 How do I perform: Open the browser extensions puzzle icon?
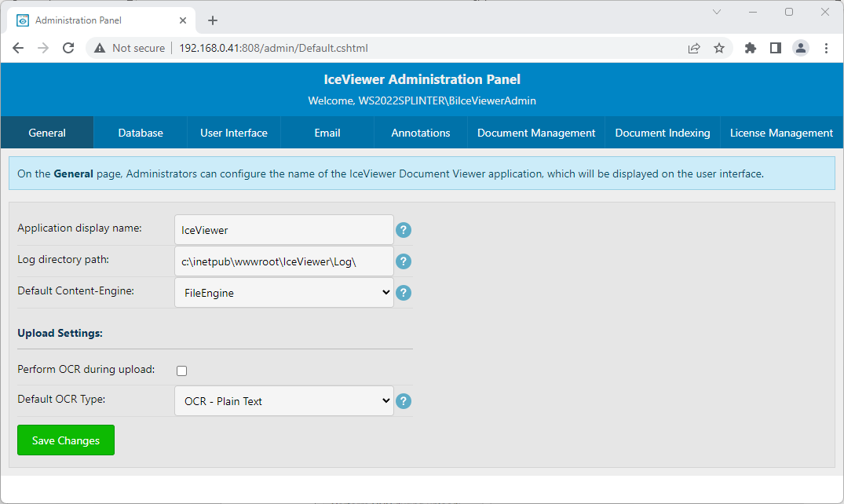[750, 48]
